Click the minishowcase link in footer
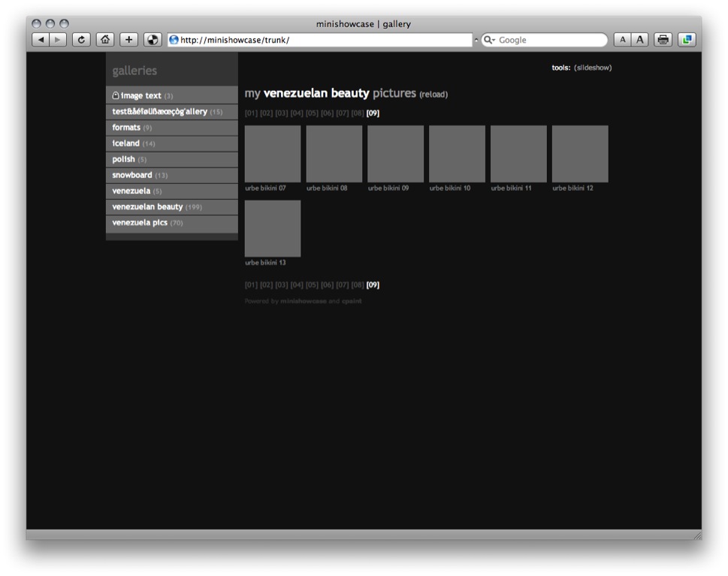 304,301
